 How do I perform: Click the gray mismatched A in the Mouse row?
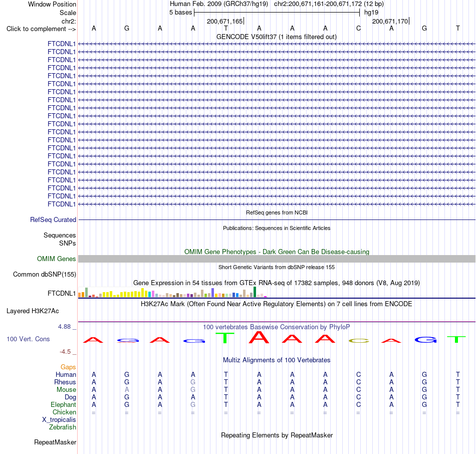tap(127, 390)
